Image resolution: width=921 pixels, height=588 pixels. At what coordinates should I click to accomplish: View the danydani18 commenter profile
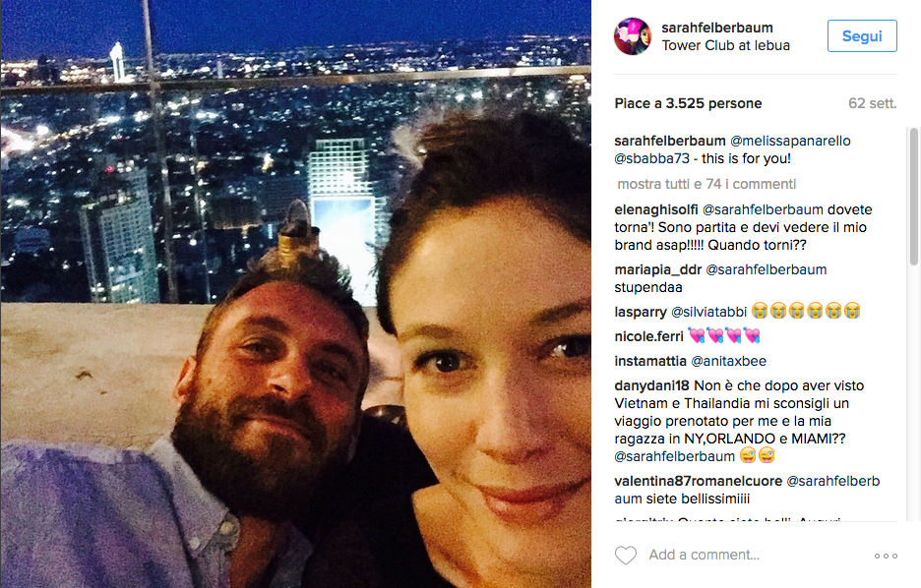(x=651, y=385)
